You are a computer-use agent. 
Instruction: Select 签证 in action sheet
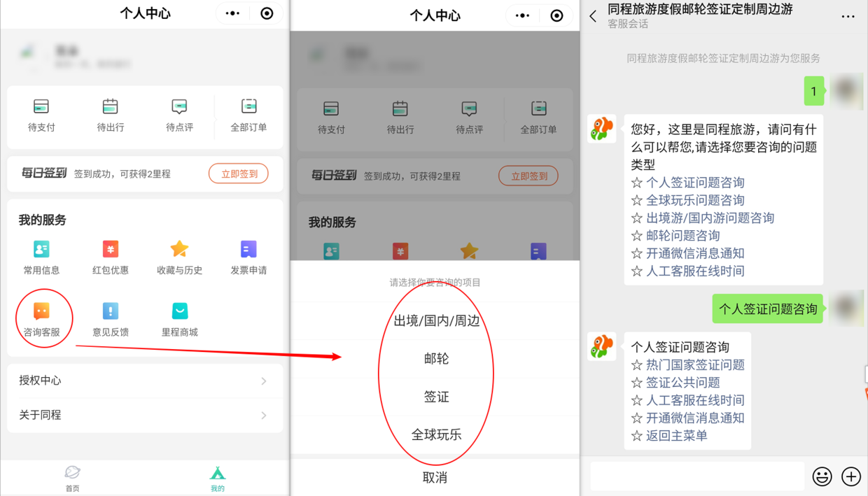(435, 397)
